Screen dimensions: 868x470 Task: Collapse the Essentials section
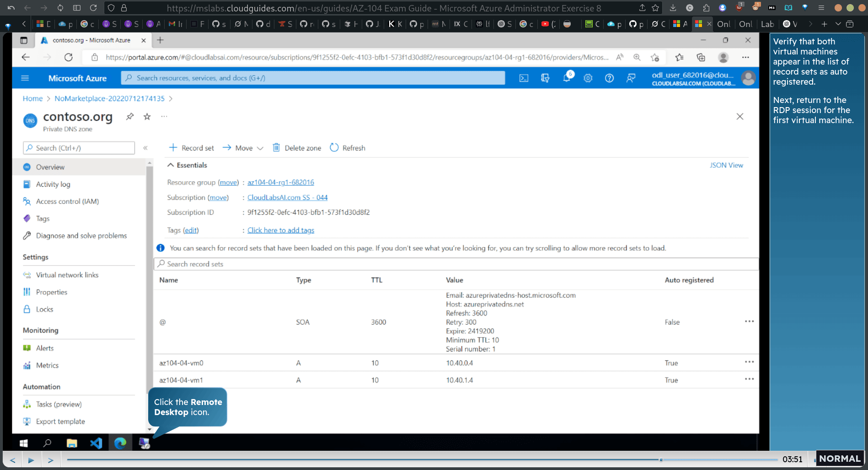(187, 165)
